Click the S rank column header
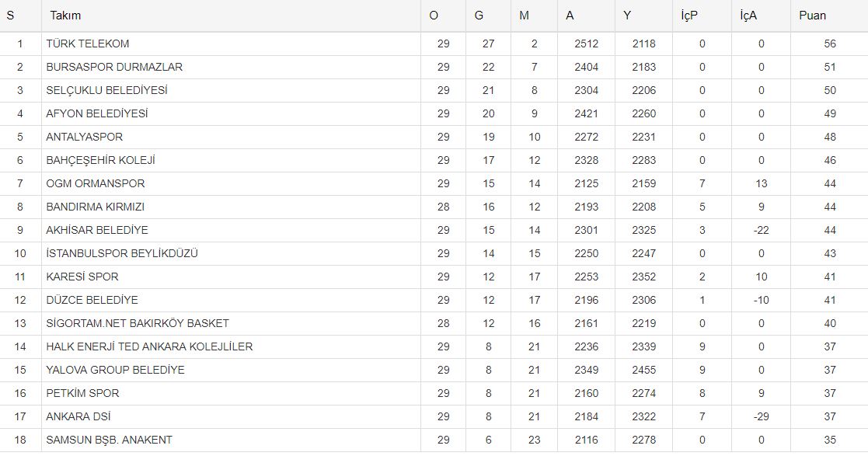 11,16
